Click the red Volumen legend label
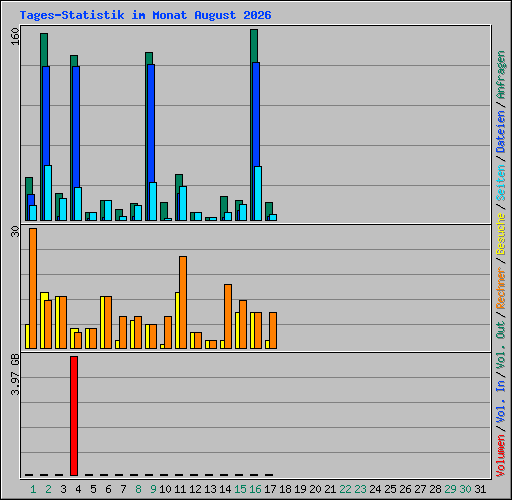The image size is (512, 500). (501, 456)
